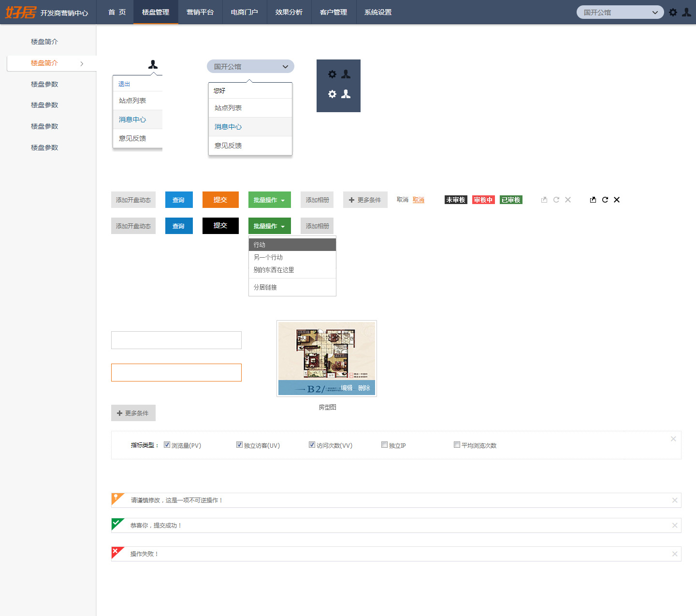The width and height of the screenshot is (696, 616).
Task: Click upper user icon in dark panel
Action: [346, 74]
